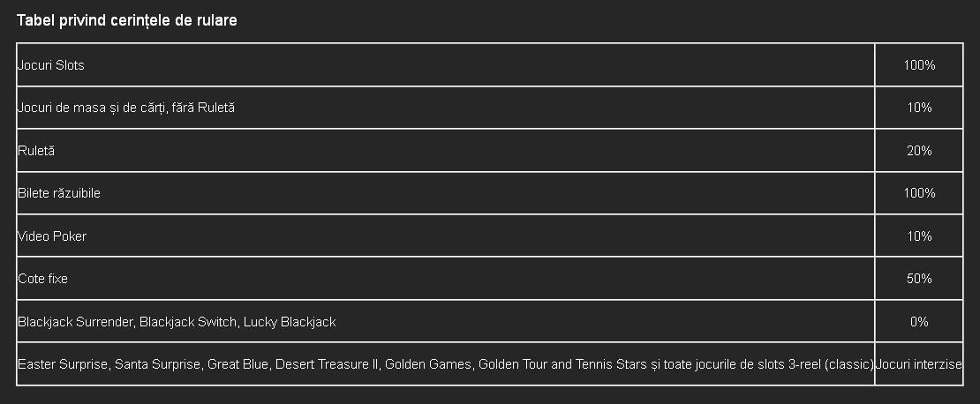The image size is (980, 404).
Task: Select the 'Bilete răzuibile' cell
Action: (x=59, y=193)
